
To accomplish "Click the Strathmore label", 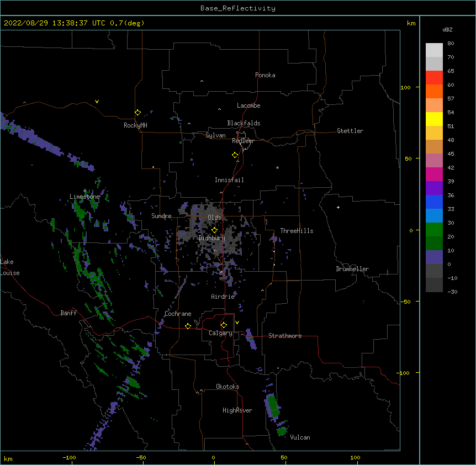I will [x=285, y=336].
